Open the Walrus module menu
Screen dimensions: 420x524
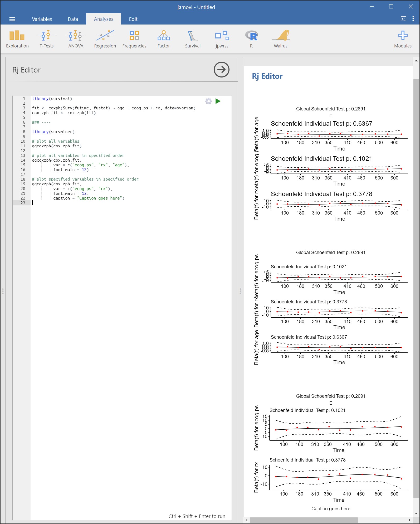coord(280,39)
